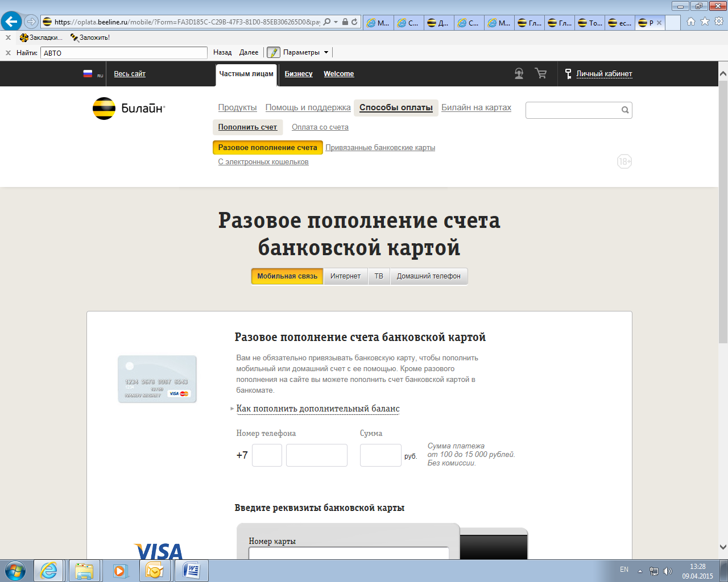Image resolution: width=728 pixels, height=582 pixels.
Task: Click the page scrollbar down arrow
Action: pos(723,547)
